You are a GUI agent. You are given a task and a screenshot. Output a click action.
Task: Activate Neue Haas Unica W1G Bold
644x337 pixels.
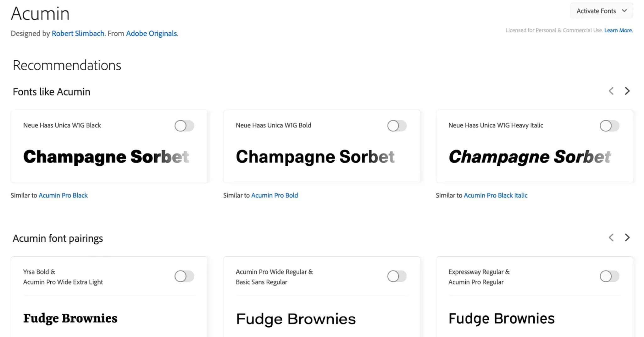(396, 126)
